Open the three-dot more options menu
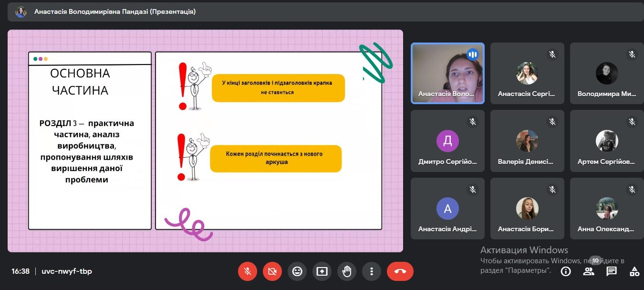The width and height of the screenshot is (644, 290). (x=372, y=271)
